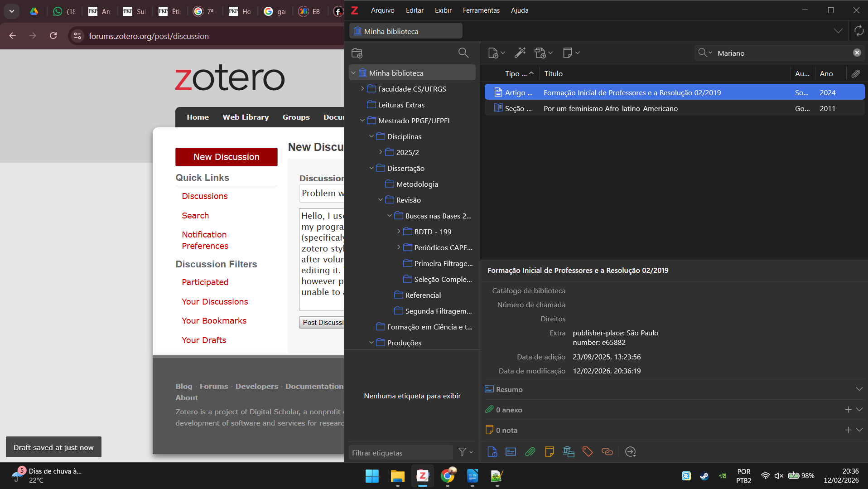Expand the 2025/2 collection
This screenshot has width=868, height=489.
tap(381, 152)
